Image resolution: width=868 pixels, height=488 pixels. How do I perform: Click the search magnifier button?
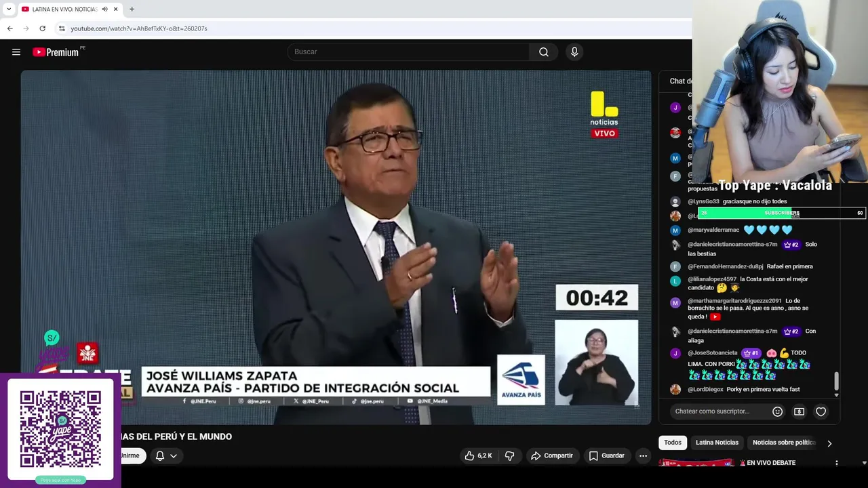pos(544,52)
